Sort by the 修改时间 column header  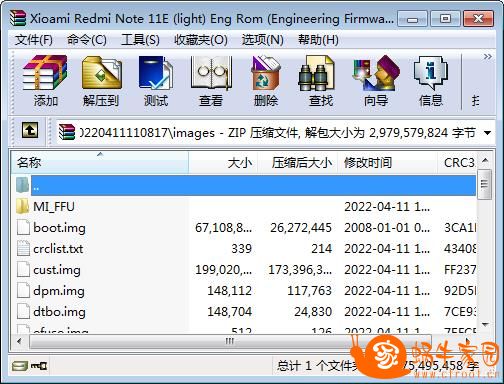387,163
